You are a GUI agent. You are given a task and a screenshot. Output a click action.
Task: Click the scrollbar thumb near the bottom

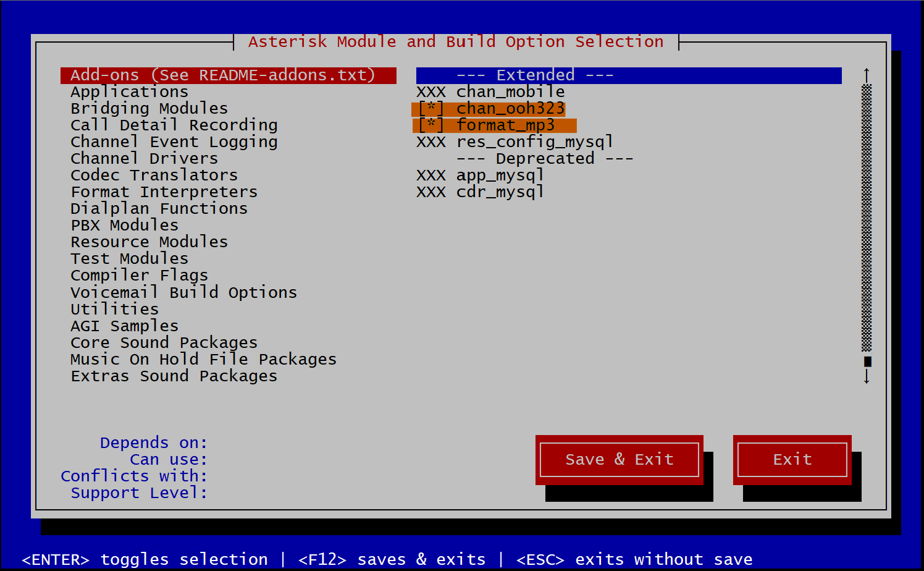867,362
